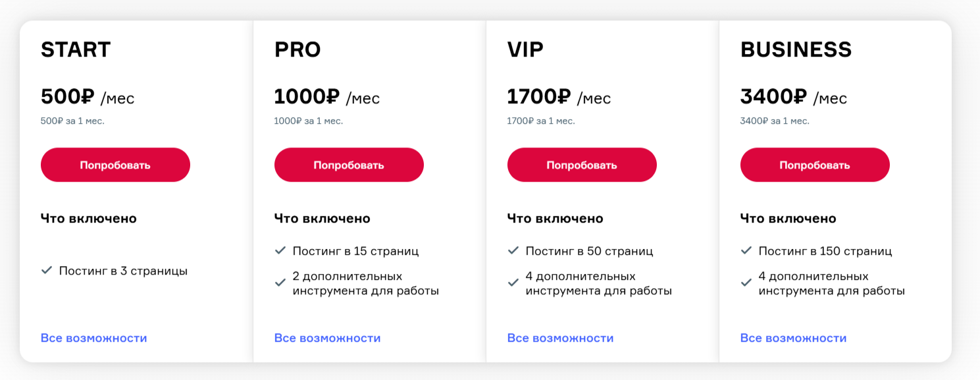Click checkmark icon beside Постинг в 50 страниц
This screenshot has width=980, height=380.
[513, 251]
